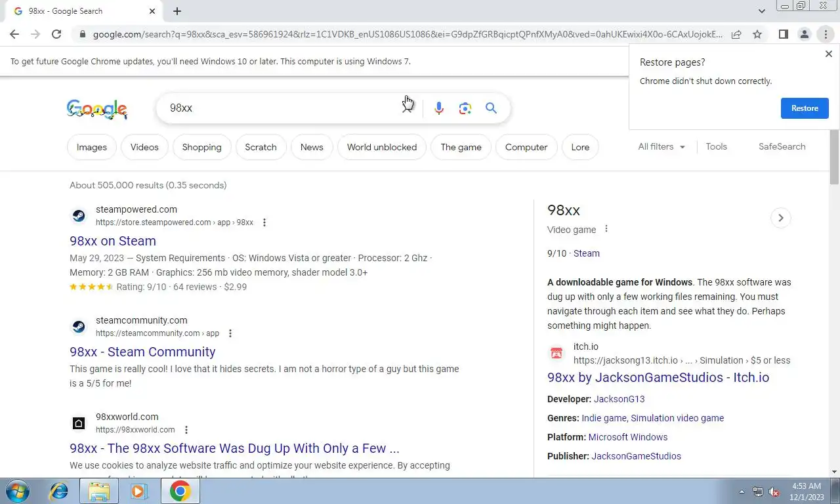Launch Internet Explorer from taskbar
This screenshot has width=840, height=504.
click(59, 491)
